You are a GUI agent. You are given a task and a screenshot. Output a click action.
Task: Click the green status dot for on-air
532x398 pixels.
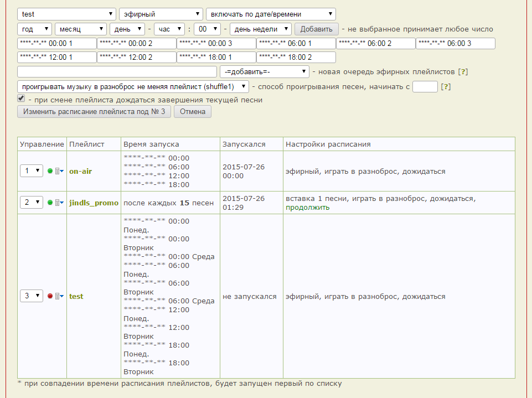[50, 171]
